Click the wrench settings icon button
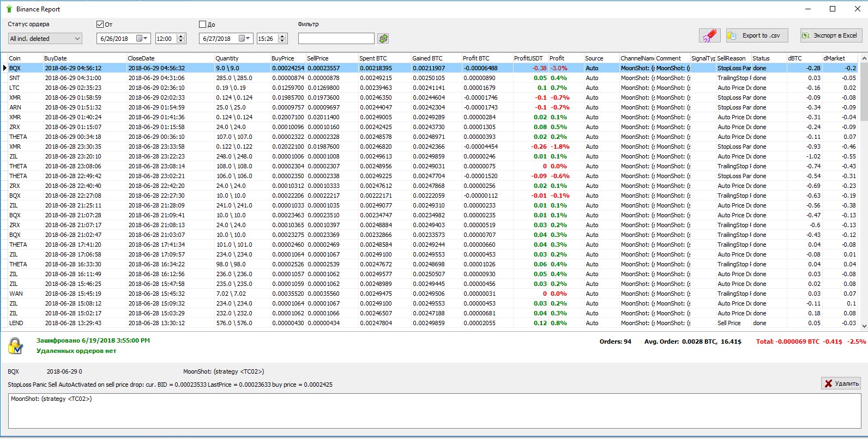Screen dimensions: 868x439 (x=709, y=36)
